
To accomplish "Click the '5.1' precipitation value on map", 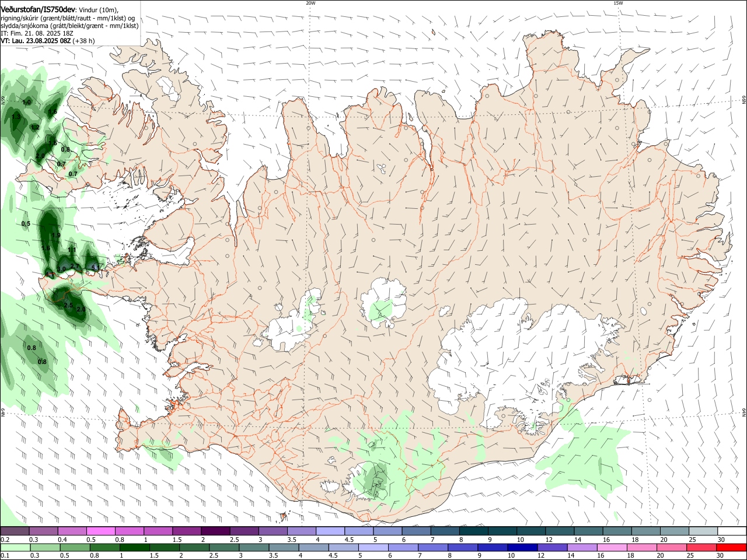I will (96, 268).
